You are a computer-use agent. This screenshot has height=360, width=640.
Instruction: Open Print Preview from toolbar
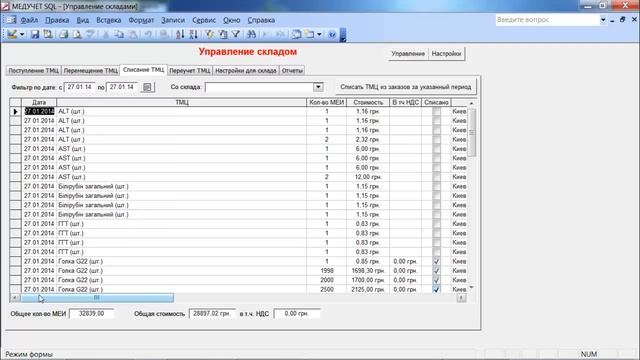pyautogui.click(x=77, y=34)
